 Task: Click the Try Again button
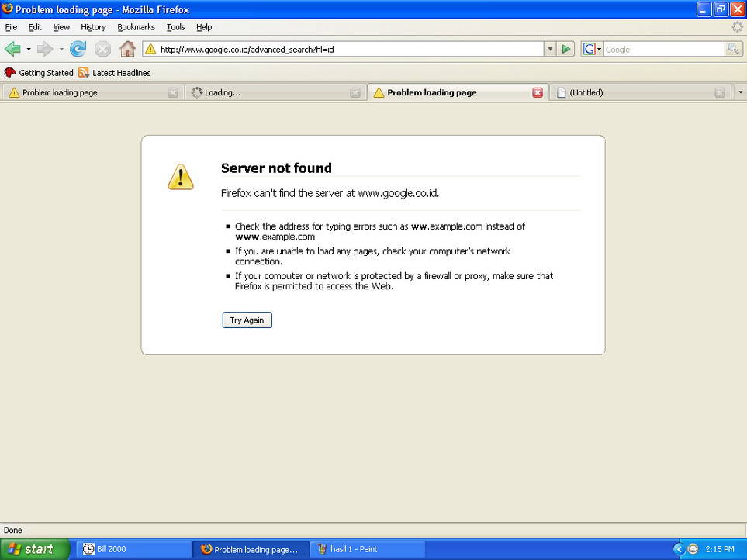[247, 320]
